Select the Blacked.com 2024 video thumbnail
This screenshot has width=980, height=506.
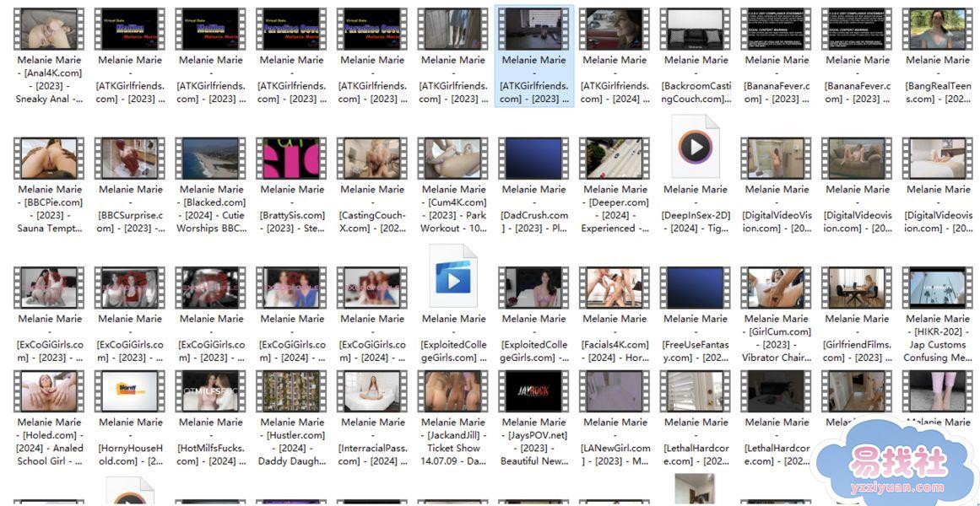pos(211,159)
